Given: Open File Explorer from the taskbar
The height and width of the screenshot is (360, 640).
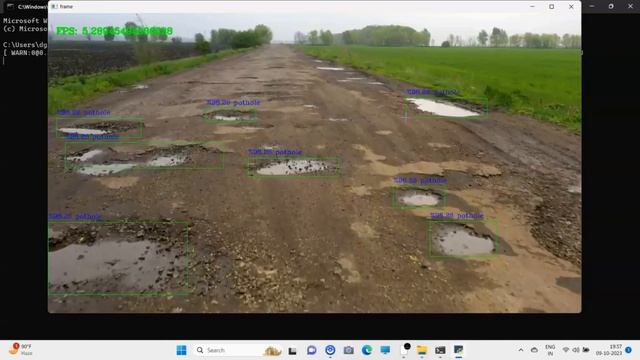Looking at the screenshot, I should coord(422,350).
